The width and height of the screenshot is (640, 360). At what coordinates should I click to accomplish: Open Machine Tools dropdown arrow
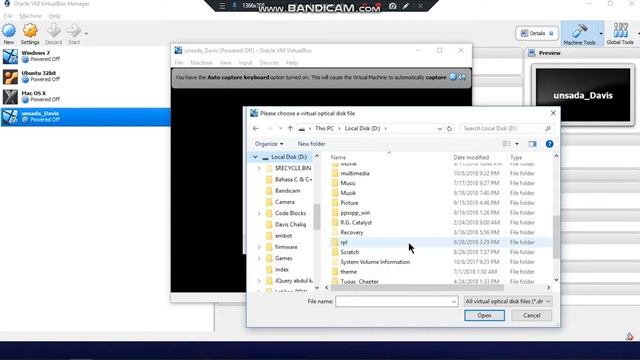pos(601,33)
